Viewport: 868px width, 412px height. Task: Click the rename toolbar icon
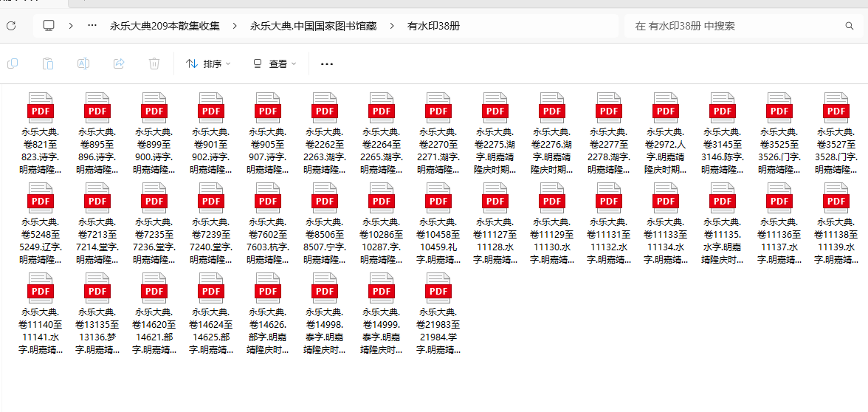tap(83, 64)
